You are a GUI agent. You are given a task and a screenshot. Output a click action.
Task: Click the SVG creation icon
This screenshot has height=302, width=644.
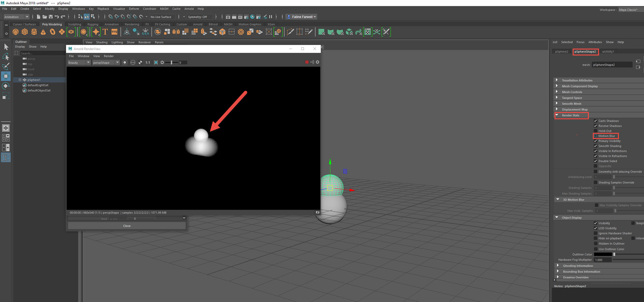pos(114,32)
